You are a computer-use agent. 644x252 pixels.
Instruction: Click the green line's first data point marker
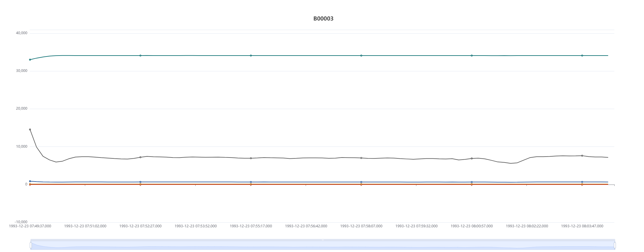30,60
